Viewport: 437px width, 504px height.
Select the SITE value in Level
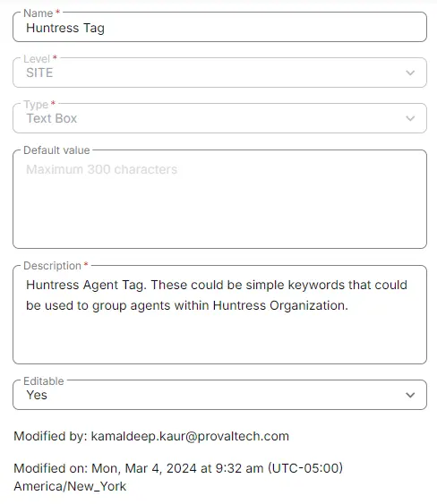(39, 73)
